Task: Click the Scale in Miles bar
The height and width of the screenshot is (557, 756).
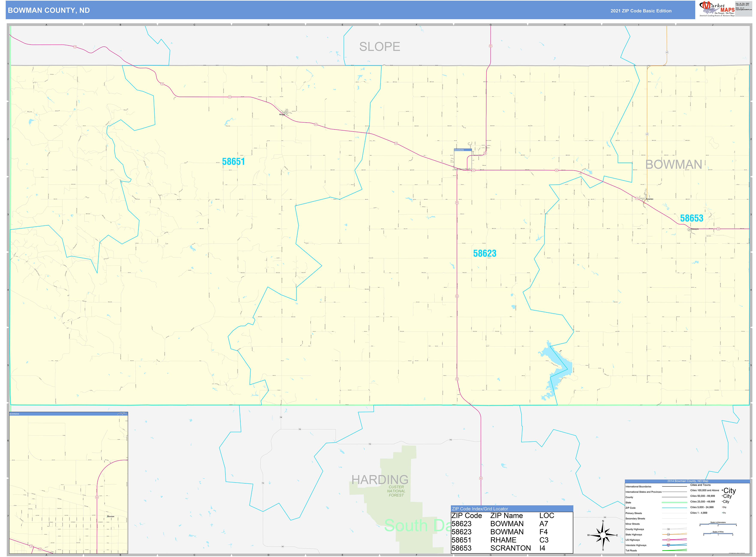Action: (x=718, y=533)
